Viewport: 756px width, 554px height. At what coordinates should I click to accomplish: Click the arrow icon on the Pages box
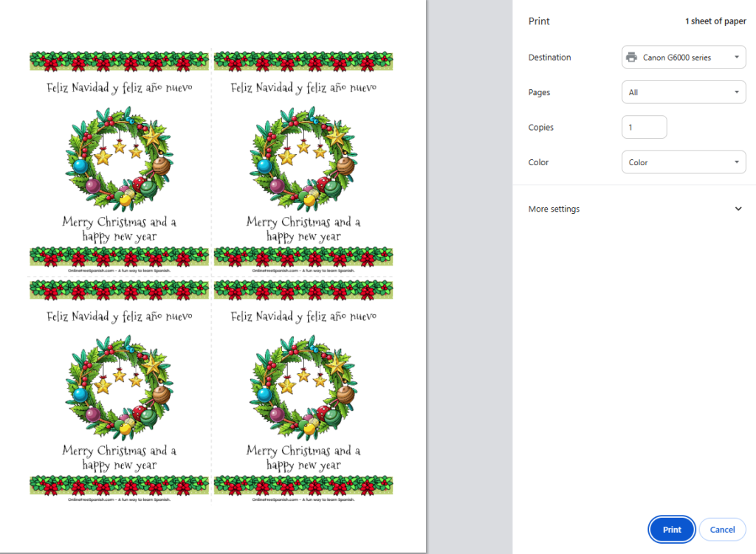click(736, 92)
